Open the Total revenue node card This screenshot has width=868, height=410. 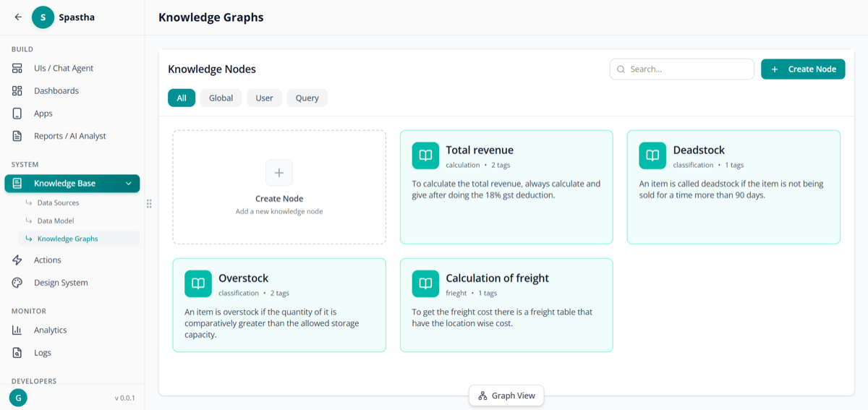(x=506, y=187)
